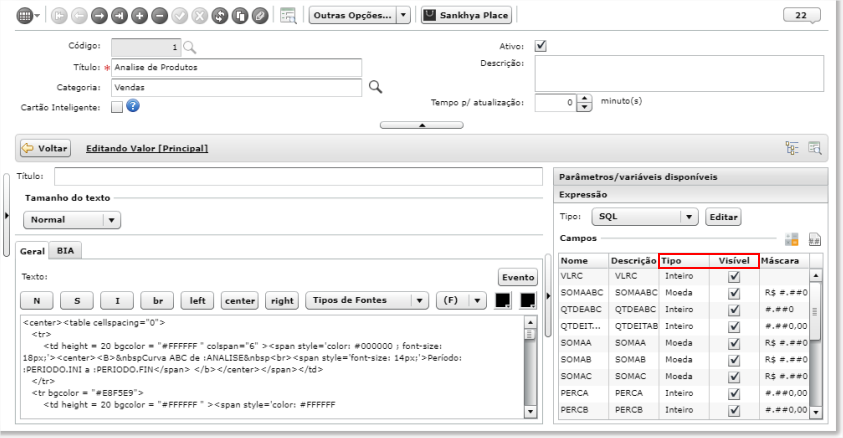Click the cancel X toolbar icon
The width and height of the screenshot is (843, 438).
(199, 16)
